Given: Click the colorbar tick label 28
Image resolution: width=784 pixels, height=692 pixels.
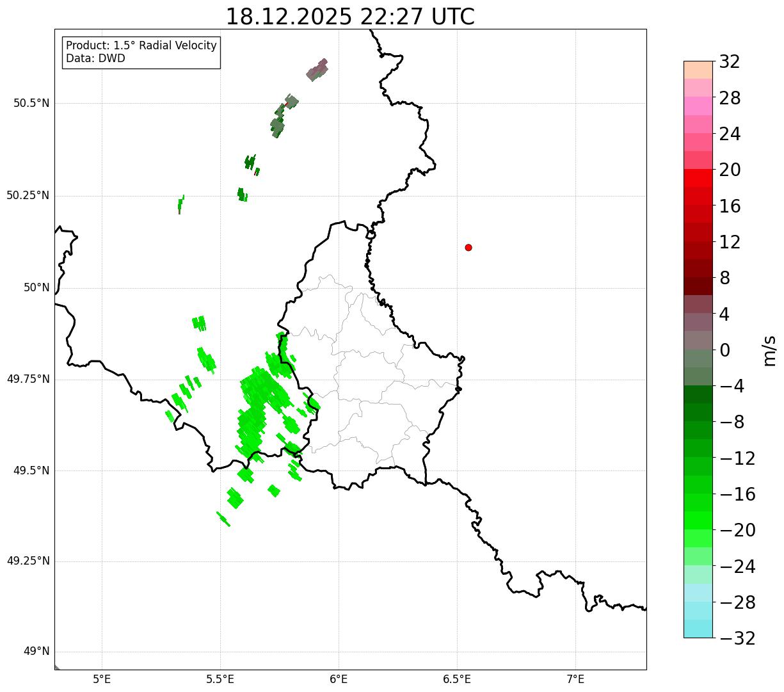Looking at the screenshot, I should [730, 98].
